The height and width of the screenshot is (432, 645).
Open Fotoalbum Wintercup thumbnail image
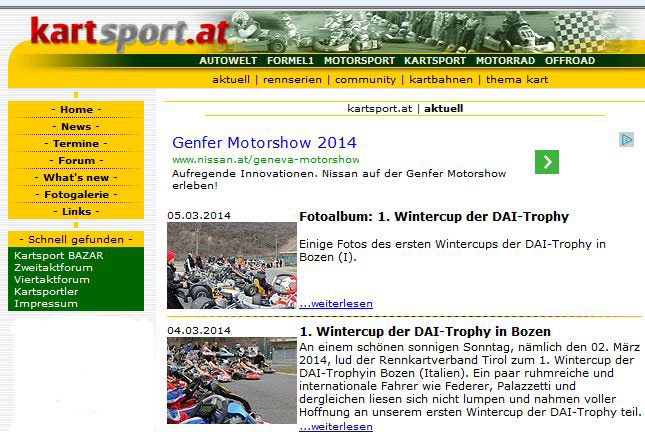232,265
